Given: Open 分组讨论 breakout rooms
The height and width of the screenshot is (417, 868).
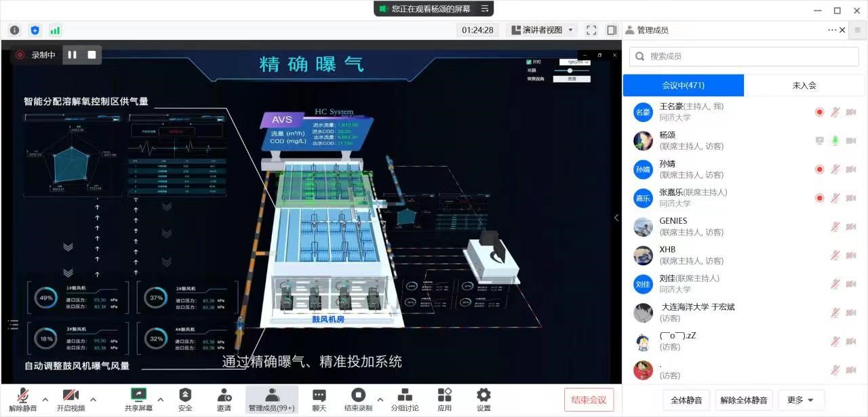Looking at the screenshot, I should coord(405,395).
